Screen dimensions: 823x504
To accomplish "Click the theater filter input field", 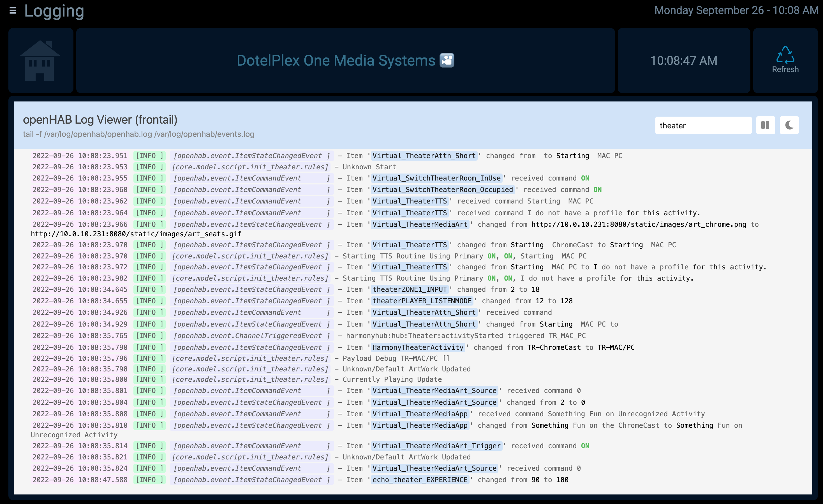I will coord(703,125).
